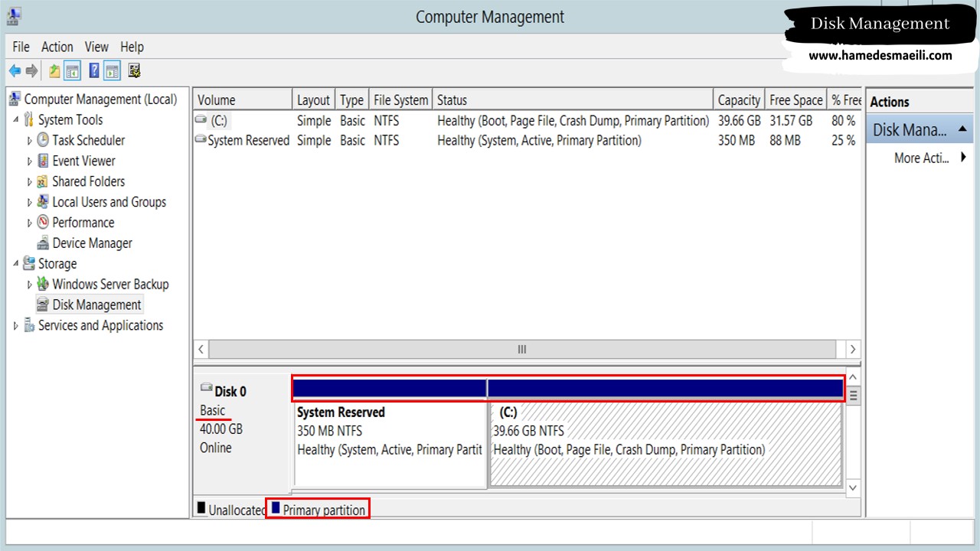Click the disk settings toolbar icon
Screen dimensions: 980x551
click(135, 71)
